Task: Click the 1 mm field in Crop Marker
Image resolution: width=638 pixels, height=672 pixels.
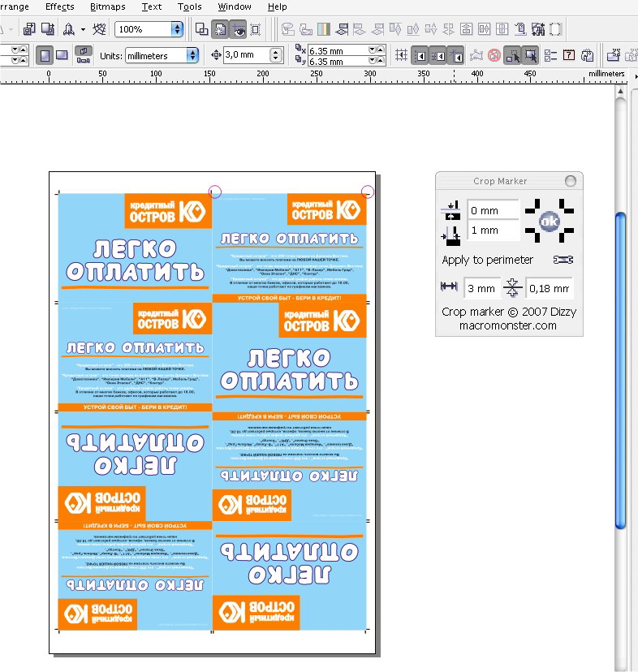Action: (x=493, y=230)
